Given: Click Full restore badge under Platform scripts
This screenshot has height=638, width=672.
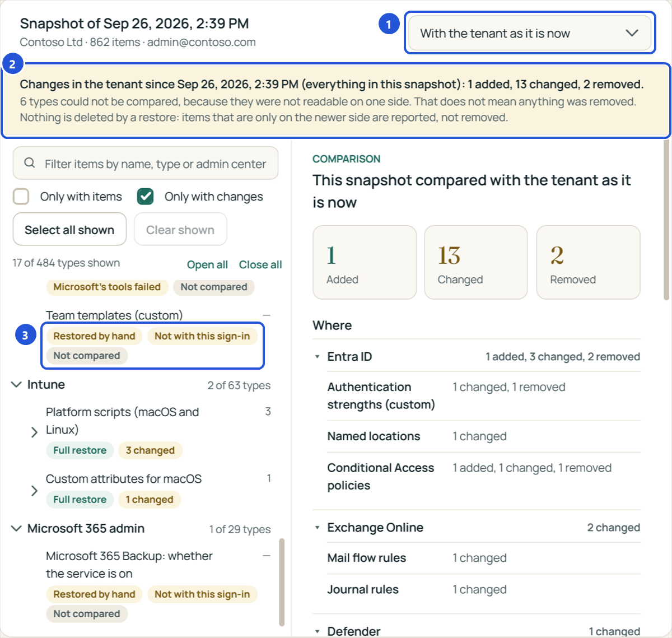Looking at the screenshot, I should coord(80,450).
